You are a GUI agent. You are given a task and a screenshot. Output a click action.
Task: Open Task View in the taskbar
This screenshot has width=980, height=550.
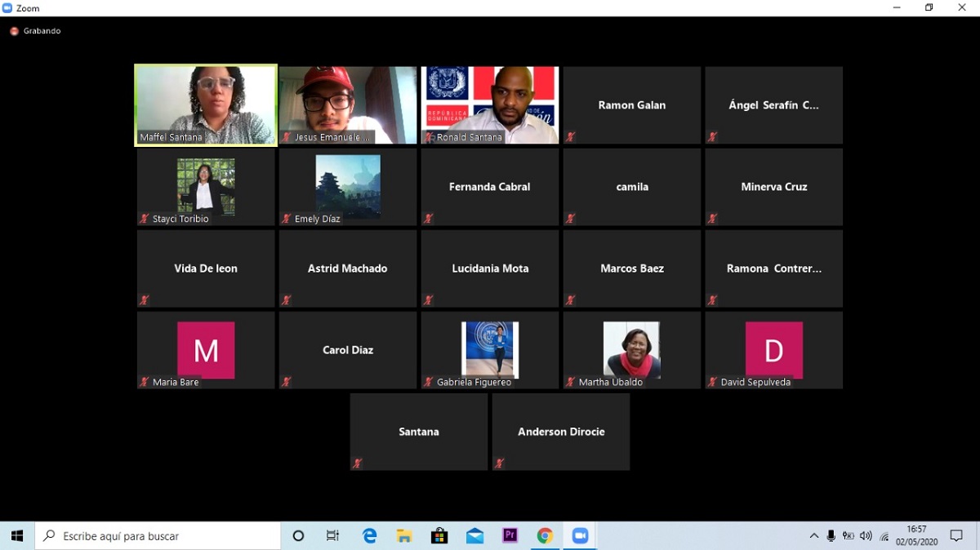(x=333, y=536)
